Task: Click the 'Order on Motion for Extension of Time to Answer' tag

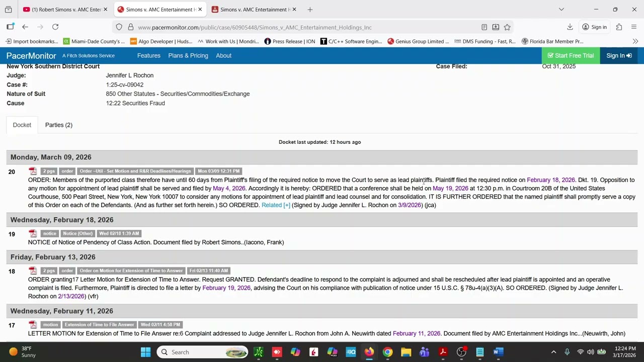Action: click(131, 270)
